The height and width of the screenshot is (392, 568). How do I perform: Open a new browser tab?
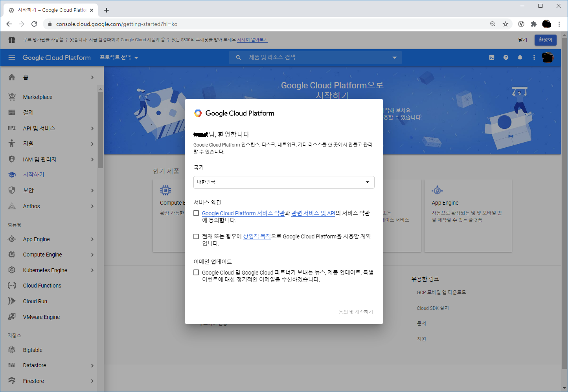pos(107,10)
